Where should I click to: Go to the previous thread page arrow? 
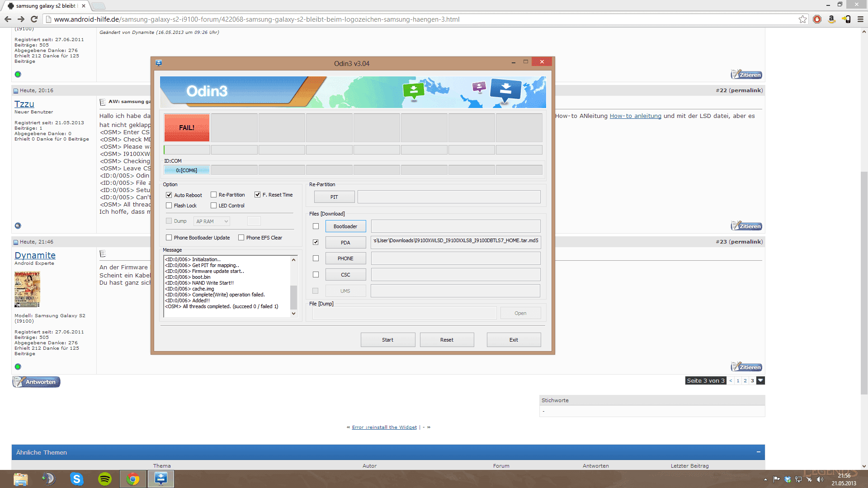click(731, 380)
